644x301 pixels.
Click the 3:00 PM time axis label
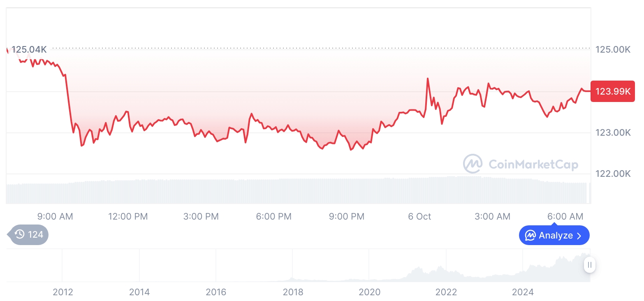point(201,216)
